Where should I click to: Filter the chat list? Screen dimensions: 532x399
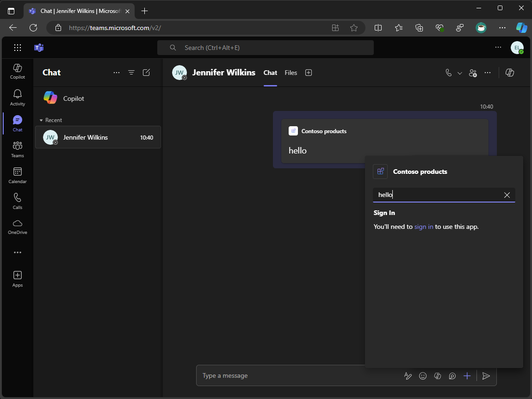pyautogui.click(x=131, y=73)
